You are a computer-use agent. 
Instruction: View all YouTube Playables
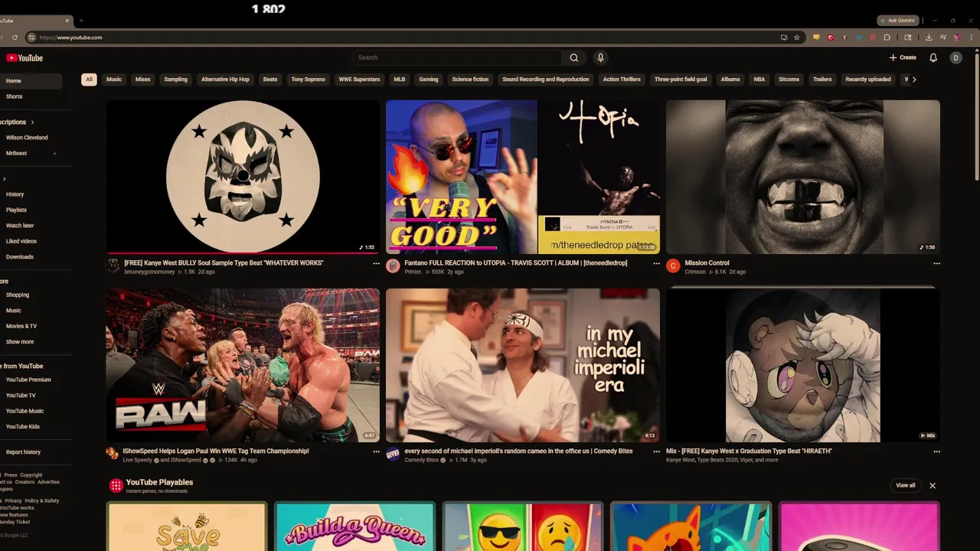[x=906, y=485]
